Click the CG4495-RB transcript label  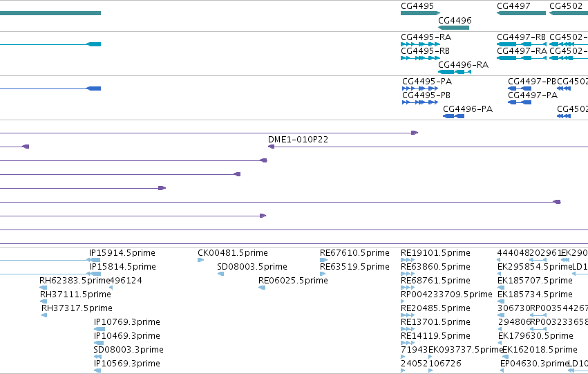[x=425, y=51]
